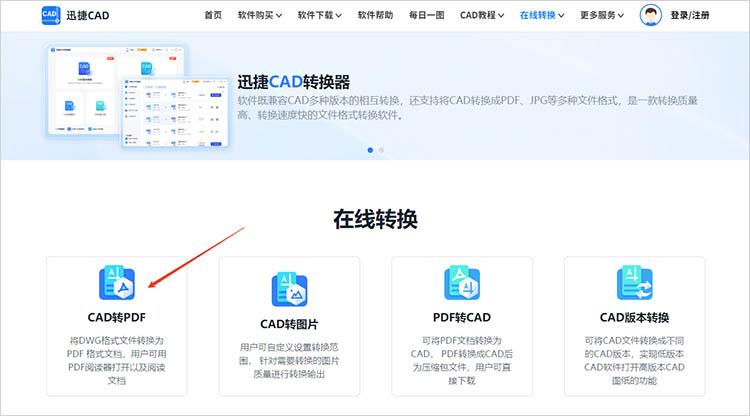Viewport: 750px width, 416px height.
Task: Click the CAD转图片 conversion icon
Action: (x=289, y=289)
